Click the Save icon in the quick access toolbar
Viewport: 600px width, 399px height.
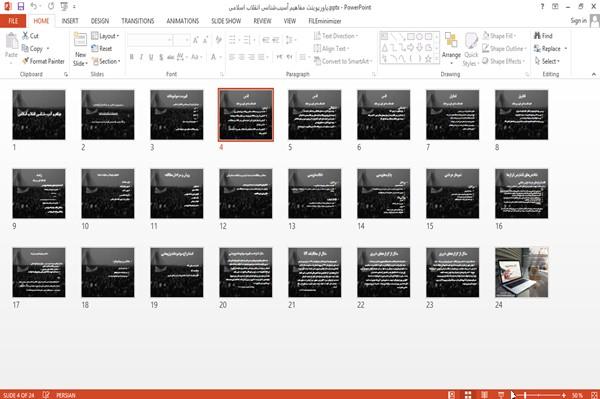click(20, 6)
